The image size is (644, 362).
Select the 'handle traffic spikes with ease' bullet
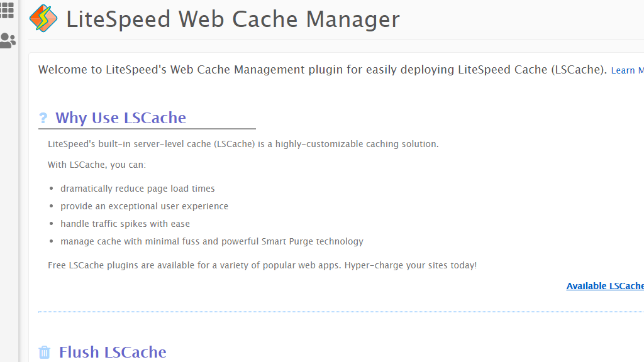coord(125,224)
